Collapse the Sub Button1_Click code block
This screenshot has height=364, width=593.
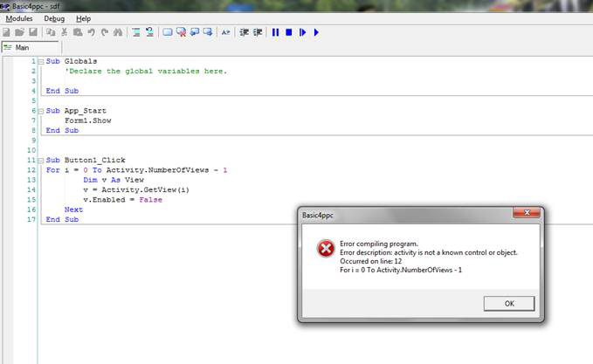pyautogui.click(x=41, y=161)
